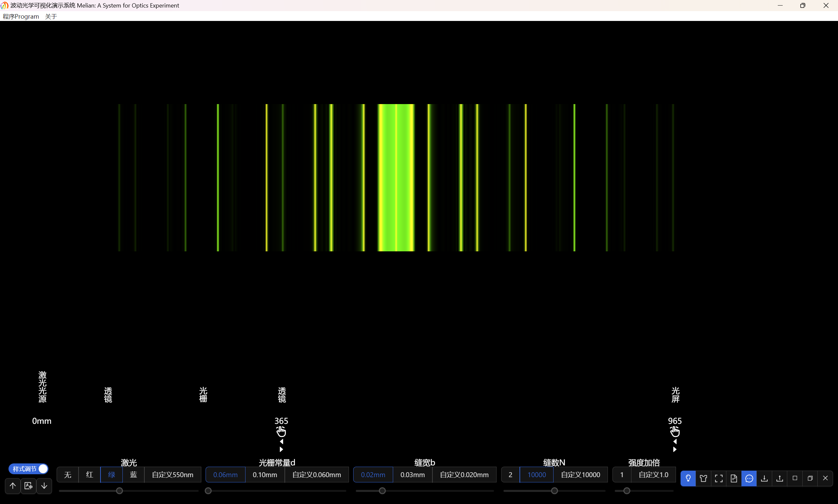Image resolution: width=838 pixels, height=504 pixels.
Task: Click the document page icon
Action: pyautogui.click(x=734, y=478)
